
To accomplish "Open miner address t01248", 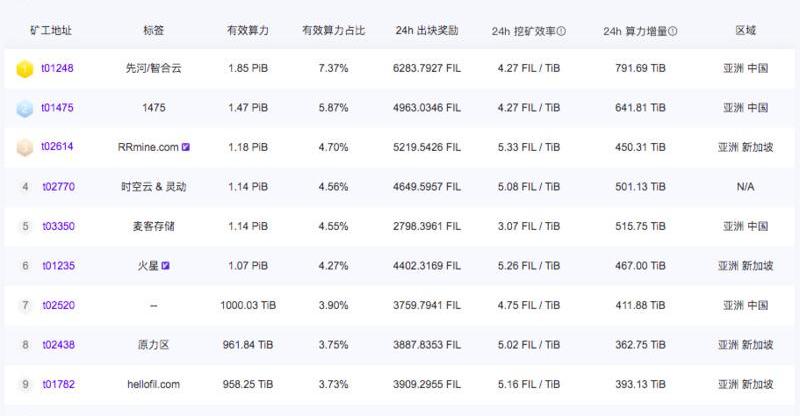I will pos(57,68).
